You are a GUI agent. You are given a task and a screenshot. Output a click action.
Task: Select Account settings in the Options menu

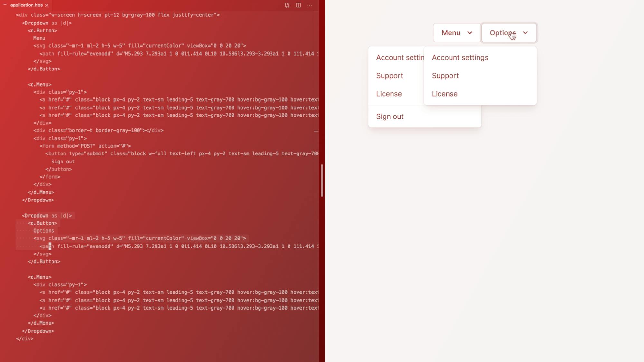click(460, 57)
